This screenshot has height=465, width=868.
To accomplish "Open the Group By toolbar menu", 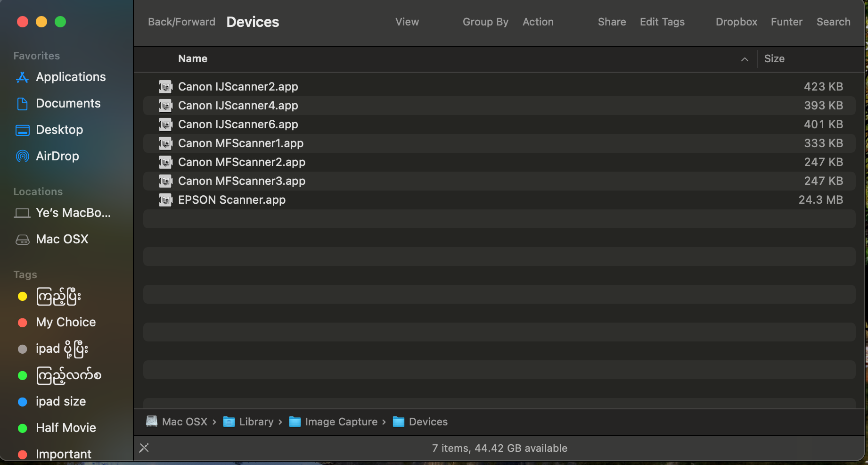I will click(x=485, y=22).
